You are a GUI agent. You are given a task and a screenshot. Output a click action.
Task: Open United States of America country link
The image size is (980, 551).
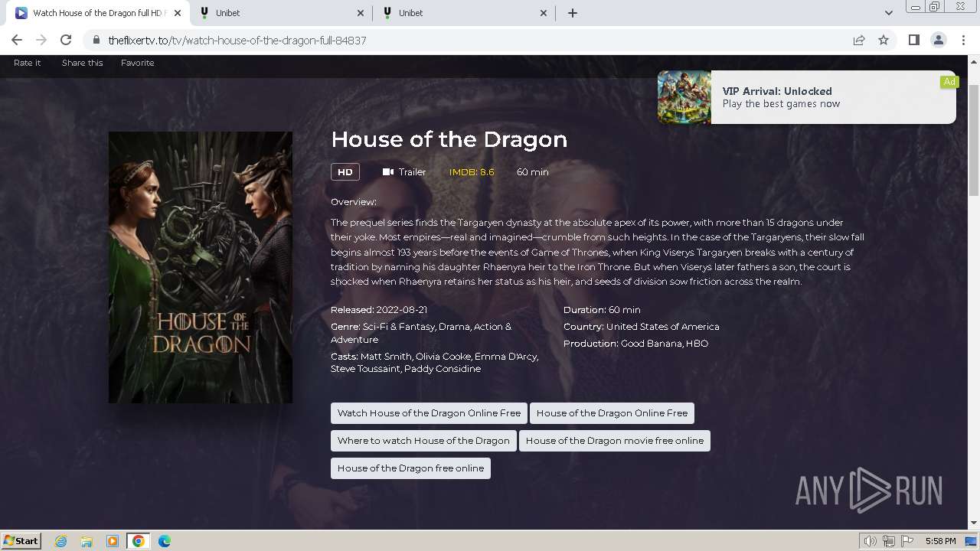(x=662, y=327)
